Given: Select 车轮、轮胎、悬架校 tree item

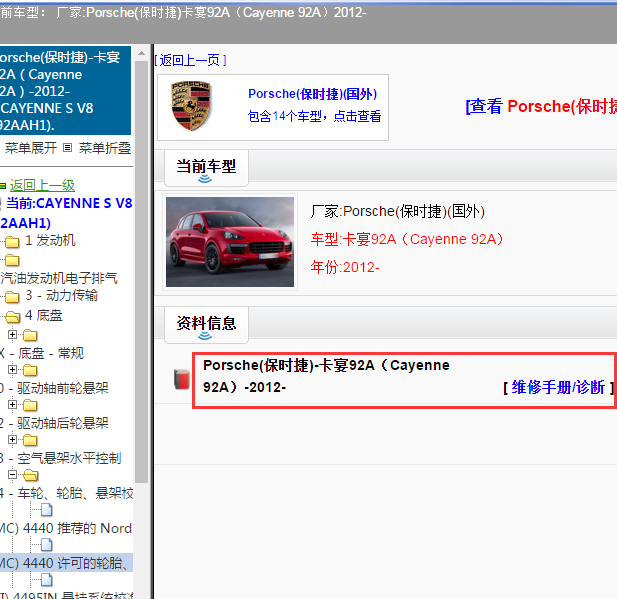Looking at the screenshot, I should [67, 493].
